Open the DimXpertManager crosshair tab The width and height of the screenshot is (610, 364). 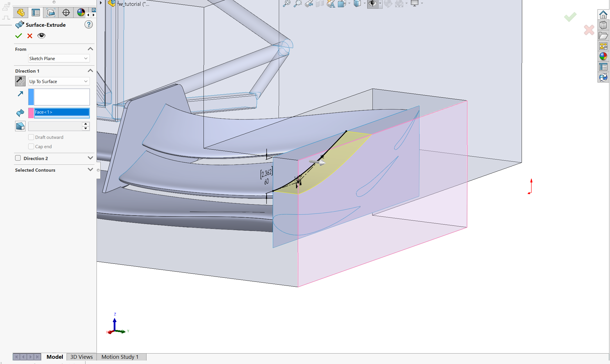[66, 12]
